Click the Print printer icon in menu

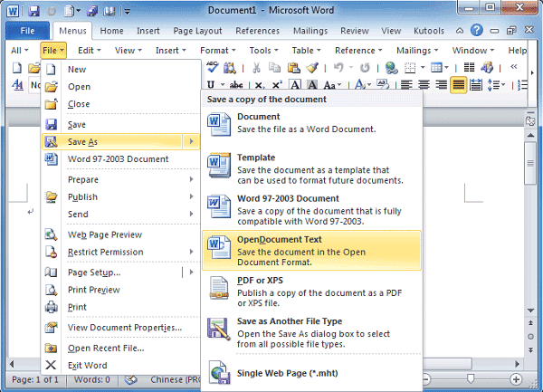(x=52, y=307)
